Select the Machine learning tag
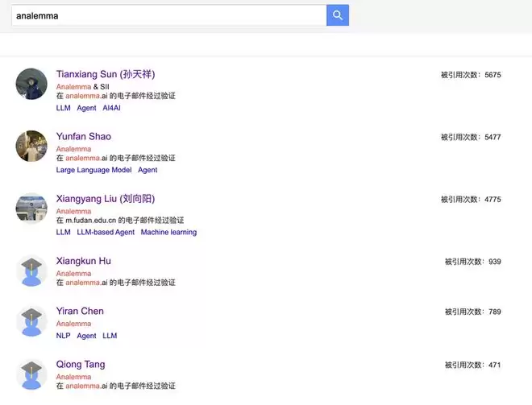 point(168,232)
